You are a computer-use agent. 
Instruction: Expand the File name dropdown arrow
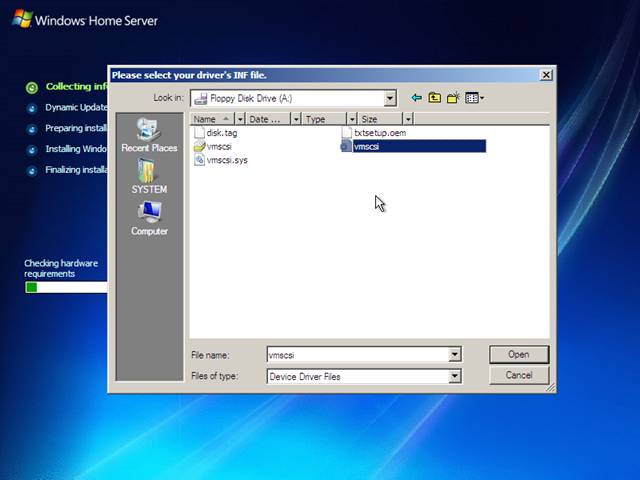pyautogui.click(x=455, y=355)
